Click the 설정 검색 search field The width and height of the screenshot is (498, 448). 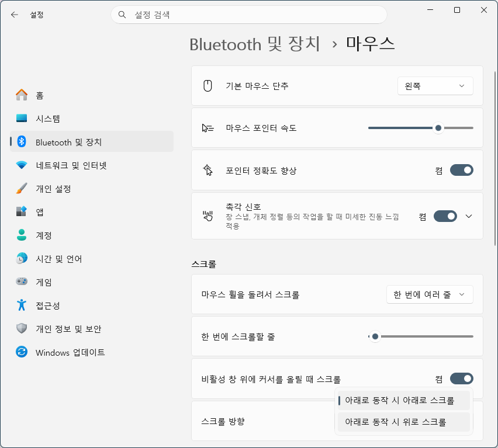(248, 15)
